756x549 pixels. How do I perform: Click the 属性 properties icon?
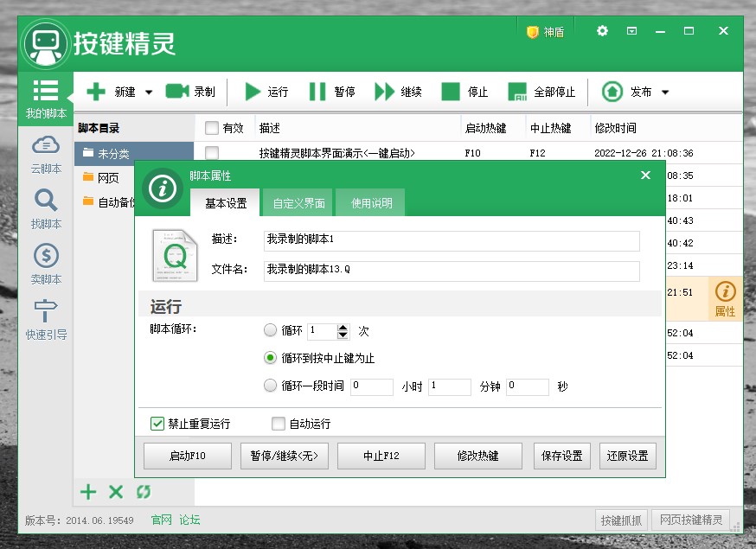coord(725,299)
